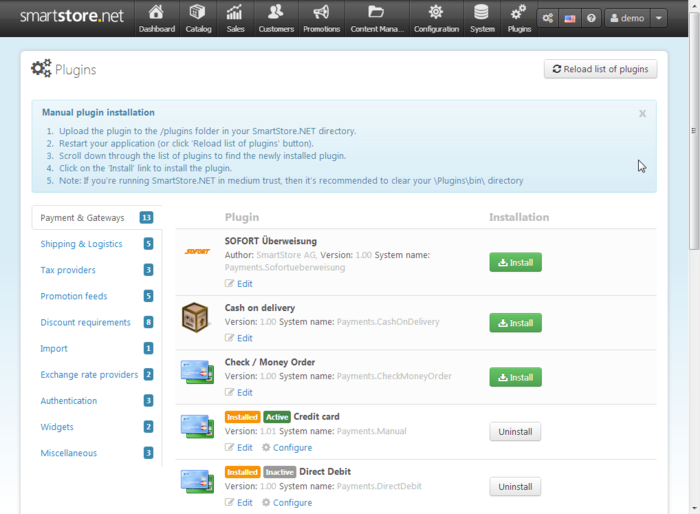Reload list of plugins
This screenshot has width=700, height=514.
[x=600, y=69]
